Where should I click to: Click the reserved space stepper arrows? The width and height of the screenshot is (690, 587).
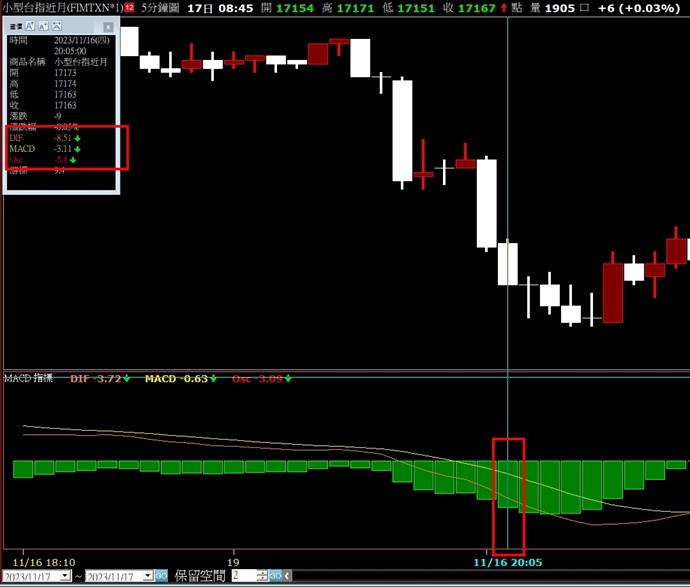(x=263, y=576)
